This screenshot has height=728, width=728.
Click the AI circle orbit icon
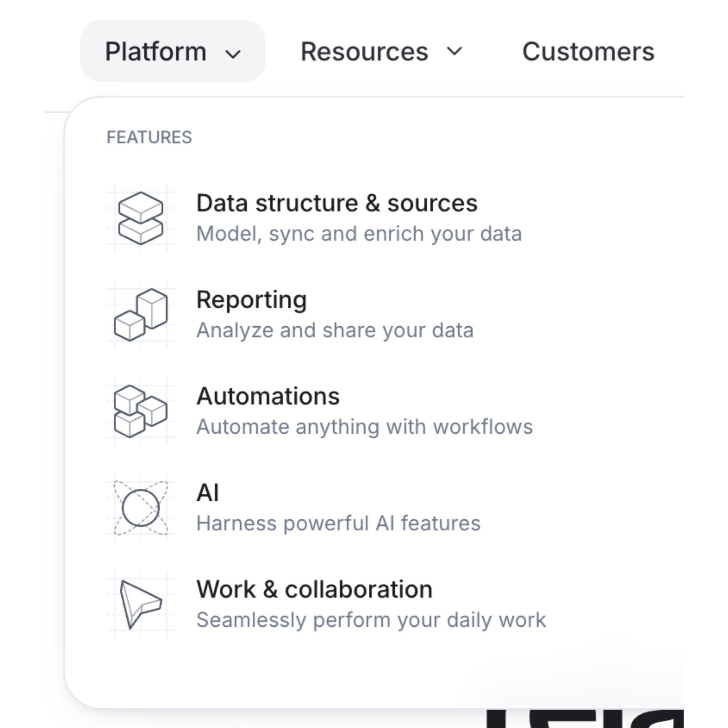click(x=140, y=508)
